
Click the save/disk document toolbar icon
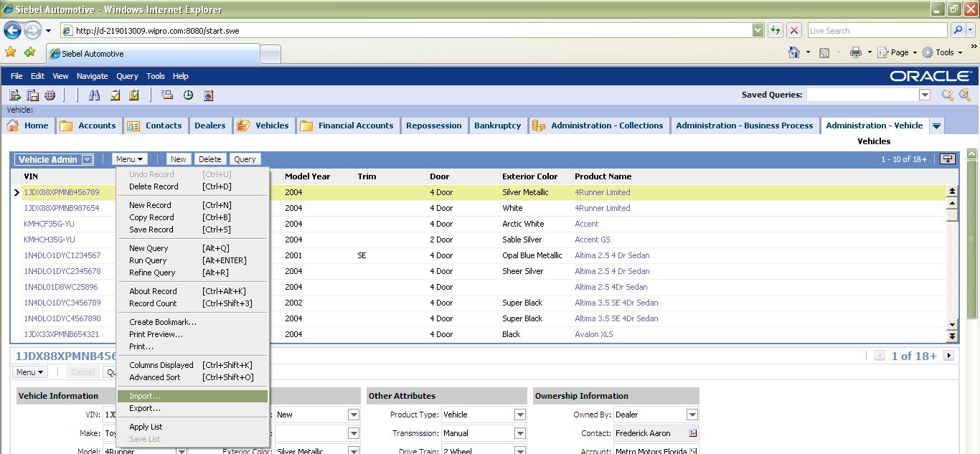click(32, 95)
